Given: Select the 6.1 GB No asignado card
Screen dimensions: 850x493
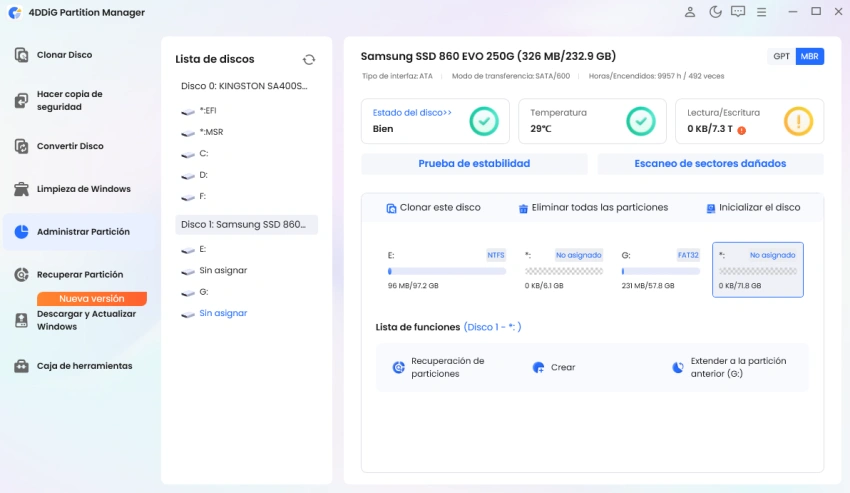Looking at the screenshot, I should point(564,270).
